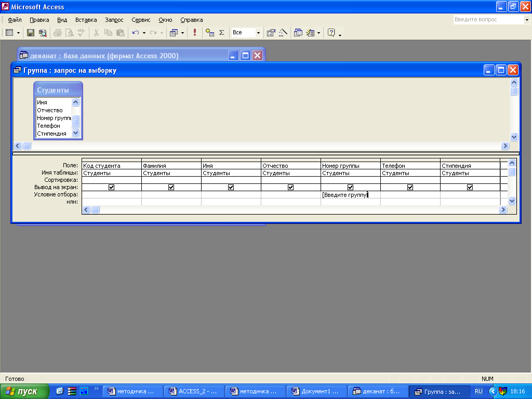Show the Database Window icon
Image resolution: width=532 pixels, height=399 pixels.
[298, 33]
